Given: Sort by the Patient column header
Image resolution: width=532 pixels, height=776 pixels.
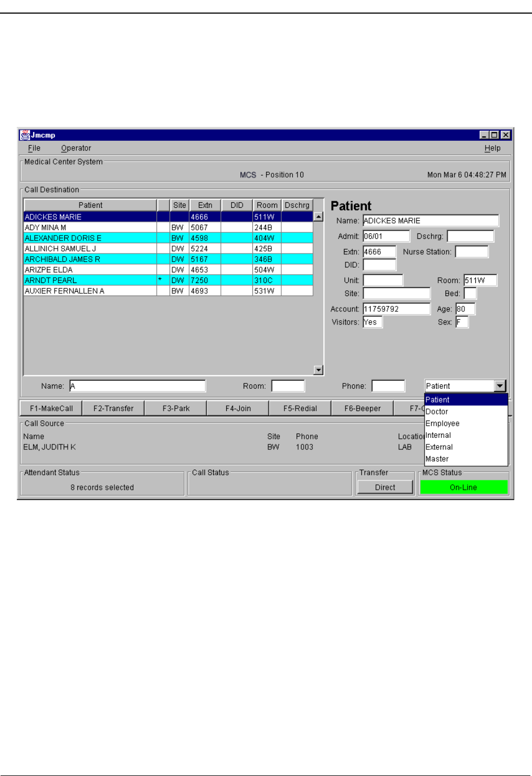Looking at the screenshot, I should point(90,205).
